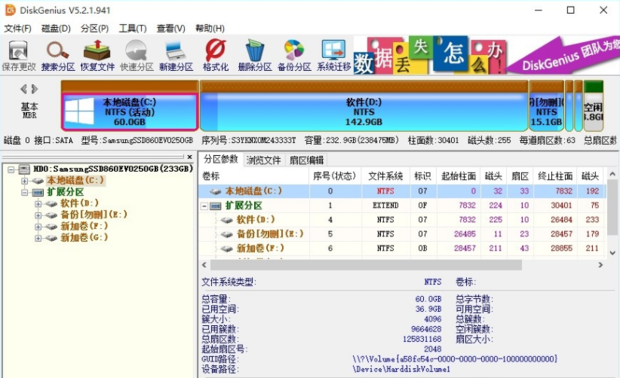
Task: Click drive icon beside 新加卷(G:) in tree
Action: [x=51, y=238]
